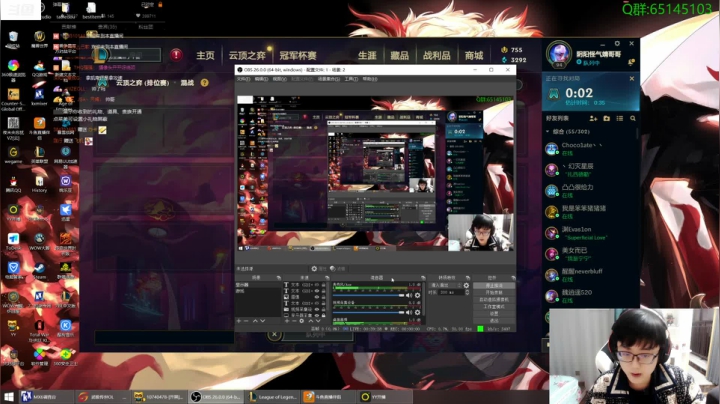Add a new scene with plus icon

click(239, 320)
